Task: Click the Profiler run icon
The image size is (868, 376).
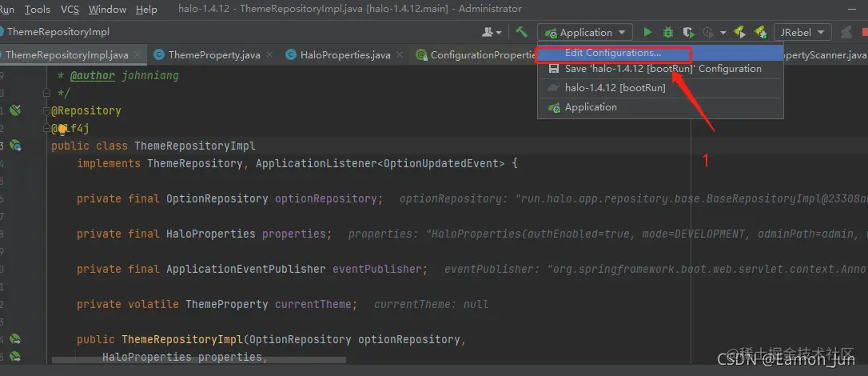Action: (708, 32)
